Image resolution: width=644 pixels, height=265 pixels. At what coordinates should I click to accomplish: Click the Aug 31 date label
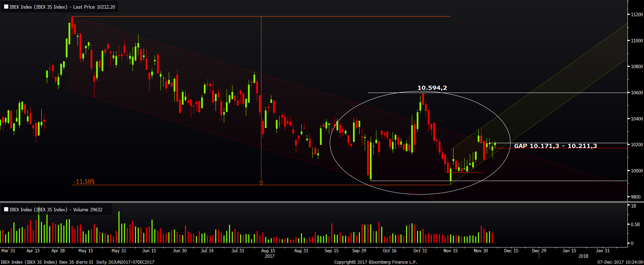(301, 251)
